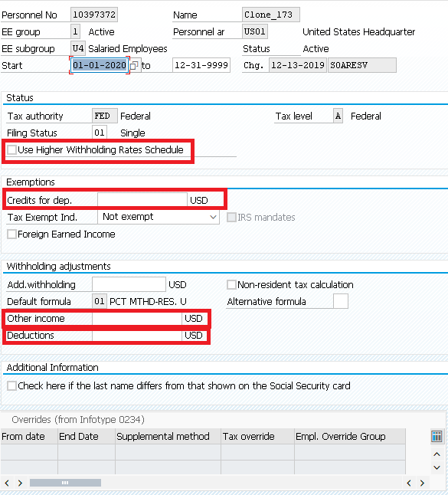Screen dimensions: 448x495
Task: Click the Exemptions section heading
Action: [31, 182]
